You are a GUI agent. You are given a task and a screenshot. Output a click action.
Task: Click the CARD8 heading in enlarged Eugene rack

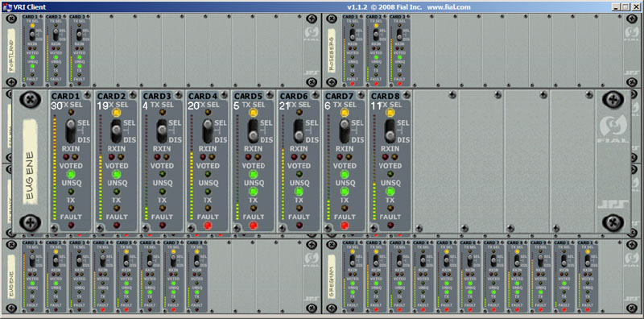[385, 96]
